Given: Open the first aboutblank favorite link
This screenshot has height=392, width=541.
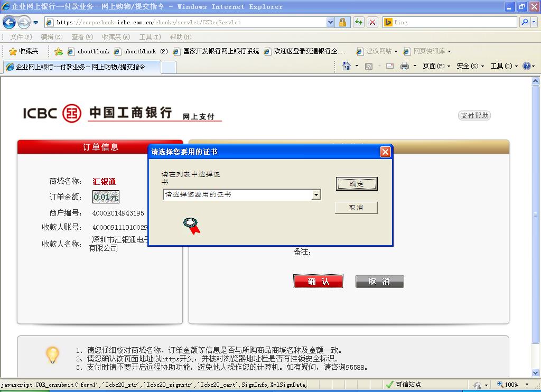Looking at the screenshot, I should (88, 51).
